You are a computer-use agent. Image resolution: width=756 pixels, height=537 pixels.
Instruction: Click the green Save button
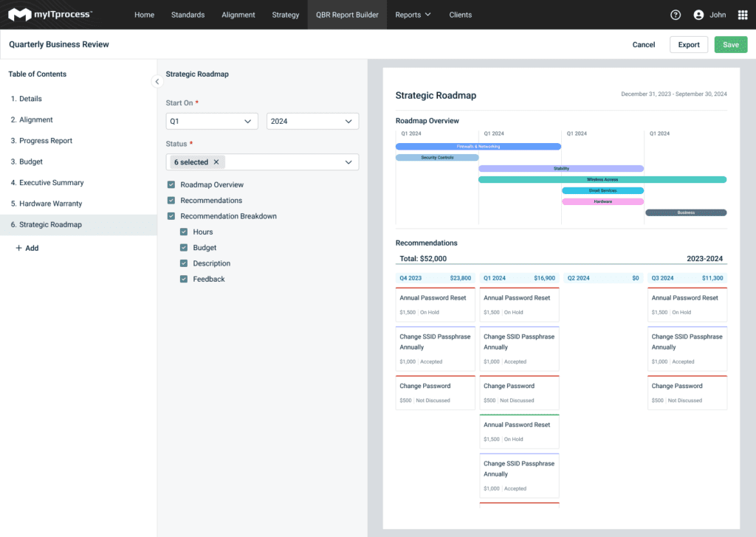[x=730, y=45]
